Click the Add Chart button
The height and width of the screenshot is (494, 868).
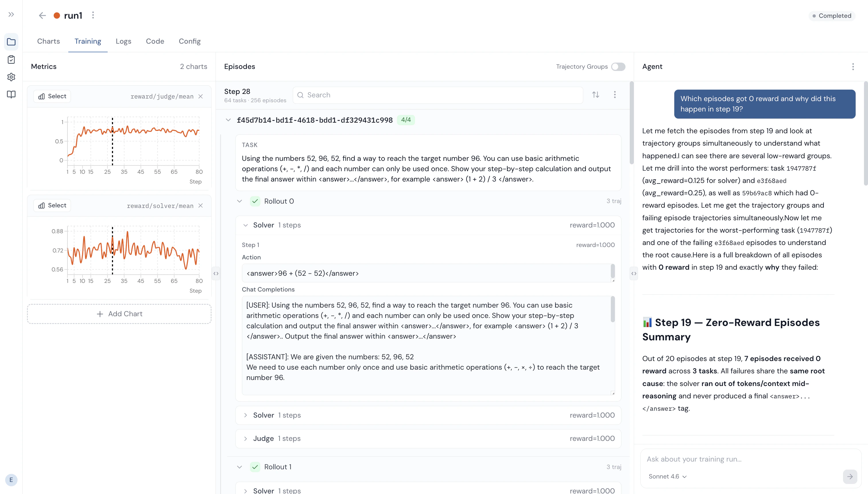[x=119, y=314]
